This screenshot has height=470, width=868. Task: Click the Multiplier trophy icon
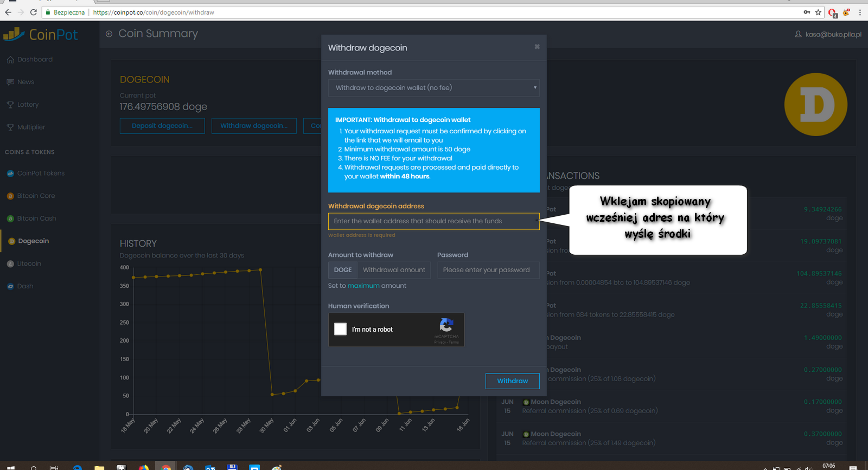10,127
